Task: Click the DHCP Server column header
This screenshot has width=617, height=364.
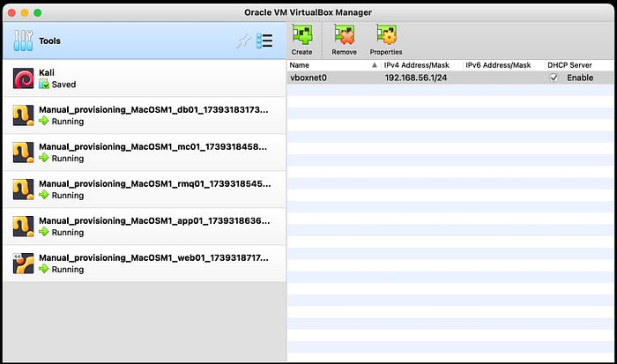Action: (569, 65)
